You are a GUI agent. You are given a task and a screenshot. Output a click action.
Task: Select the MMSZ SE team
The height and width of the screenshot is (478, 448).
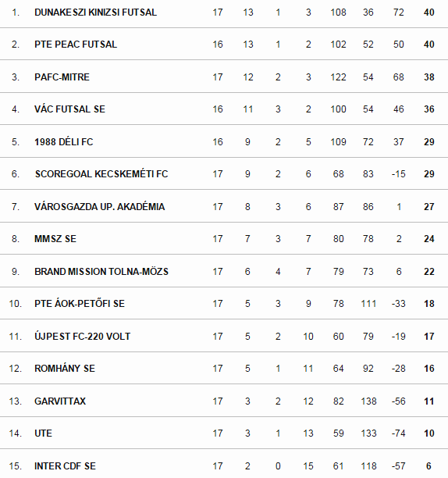[55, 239]
